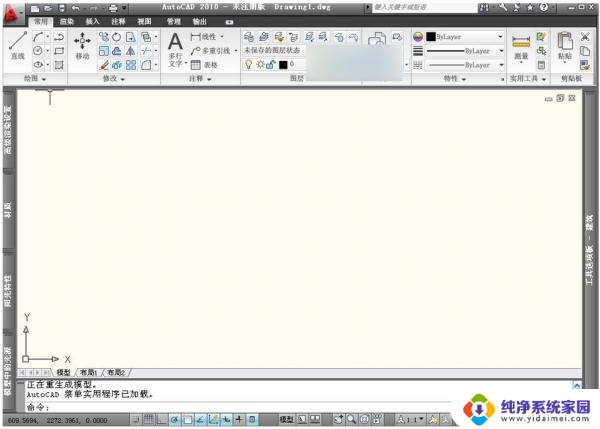The height and width of the screenshot is (429, 600).
Task: Expand the Modify (修改) panel
Action: 114,78
